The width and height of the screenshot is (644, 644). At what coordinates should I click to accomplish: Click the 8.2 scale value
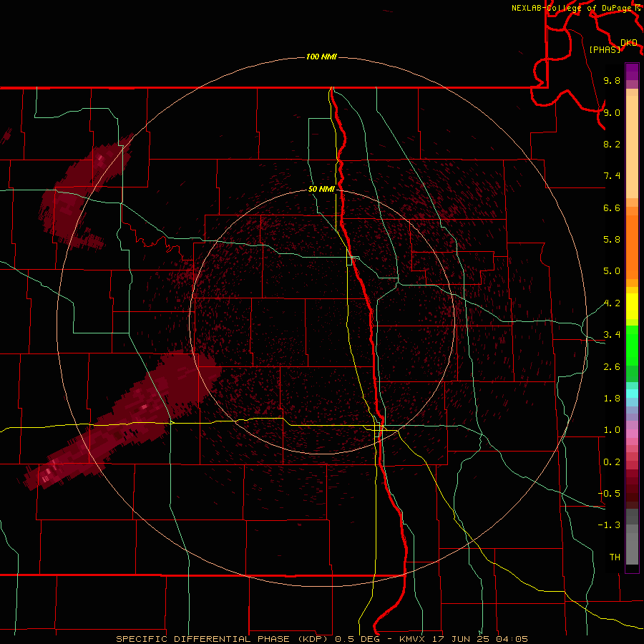click(x=612, y=144)
